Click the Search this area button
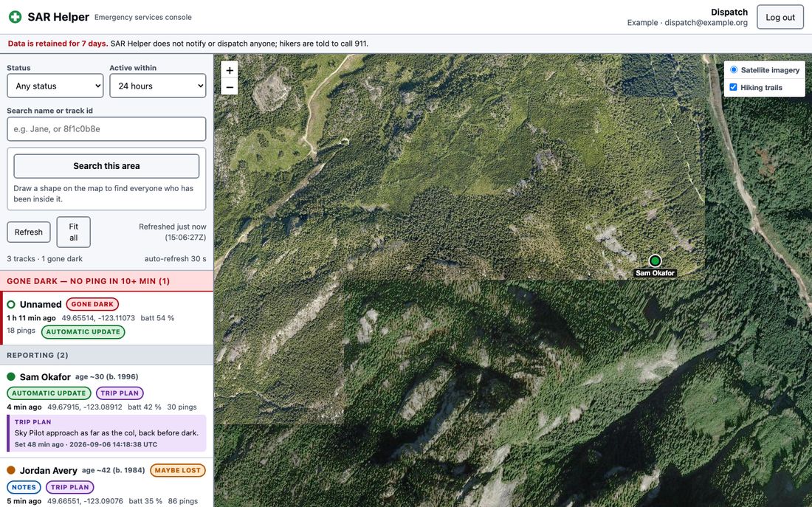 click(x=106, y=166)
